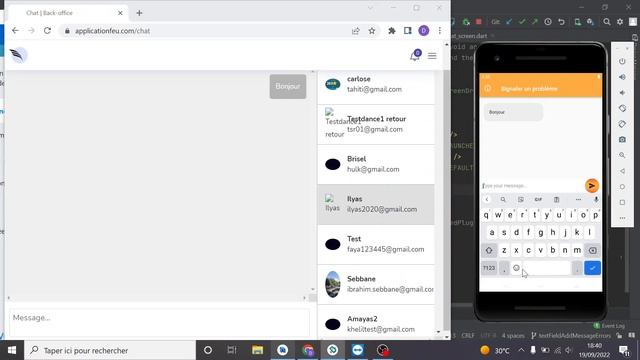The image size is (640, 360).
Task: Click emulator volume up button
Action: click(622, 77)
